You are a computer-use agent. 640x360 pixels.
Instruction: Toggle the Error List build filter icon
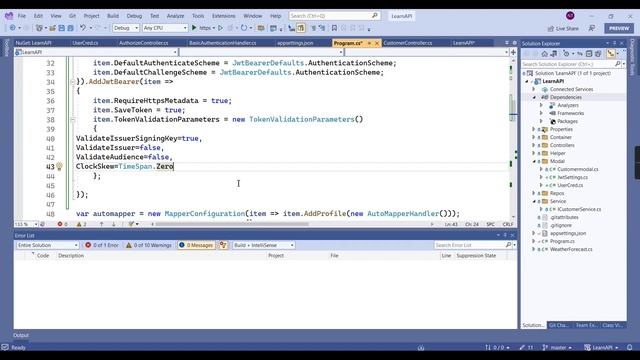pos(223,245)
